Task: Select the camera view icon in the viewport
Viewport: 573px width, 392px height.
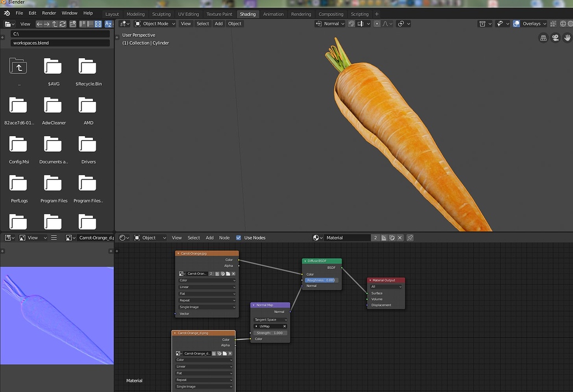Action: (x=555, y=38)
